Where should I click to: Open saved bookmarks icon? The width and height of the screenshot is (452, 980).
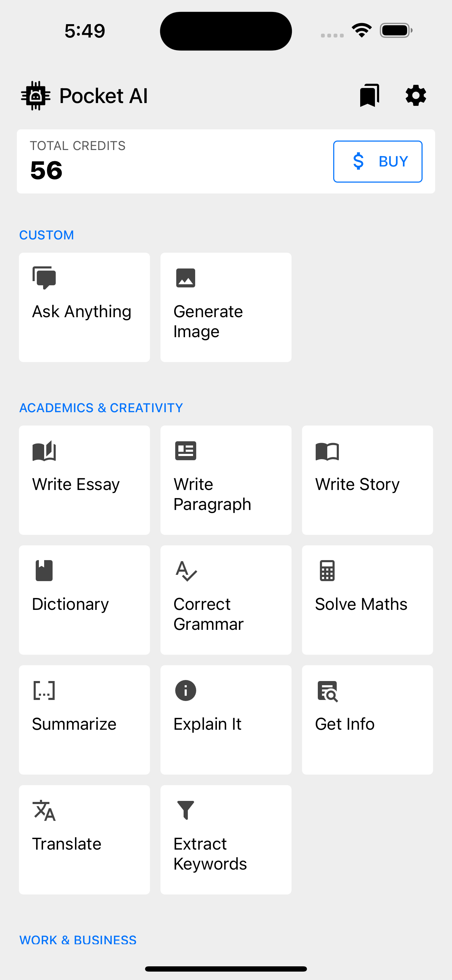369,95
